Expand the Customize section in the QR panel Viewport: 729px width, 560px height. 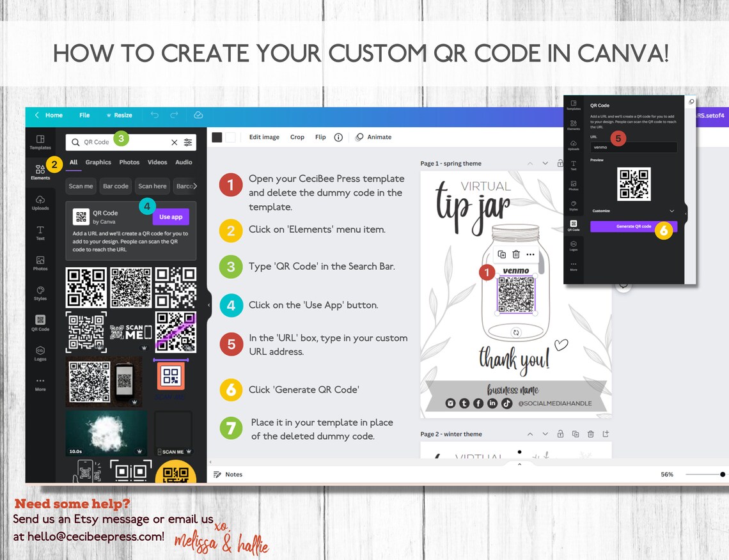click(671, 211)
